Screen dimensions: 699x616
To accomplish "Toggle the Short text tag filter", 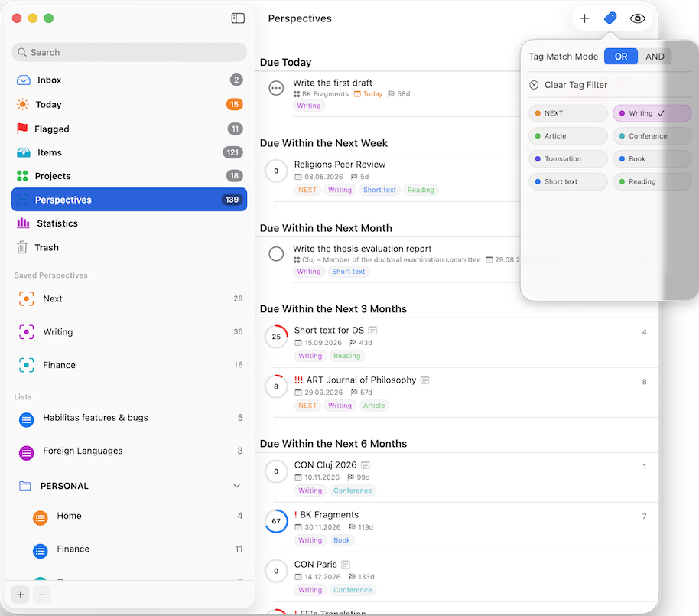I will pyautogui.click(x=568, y=181).
